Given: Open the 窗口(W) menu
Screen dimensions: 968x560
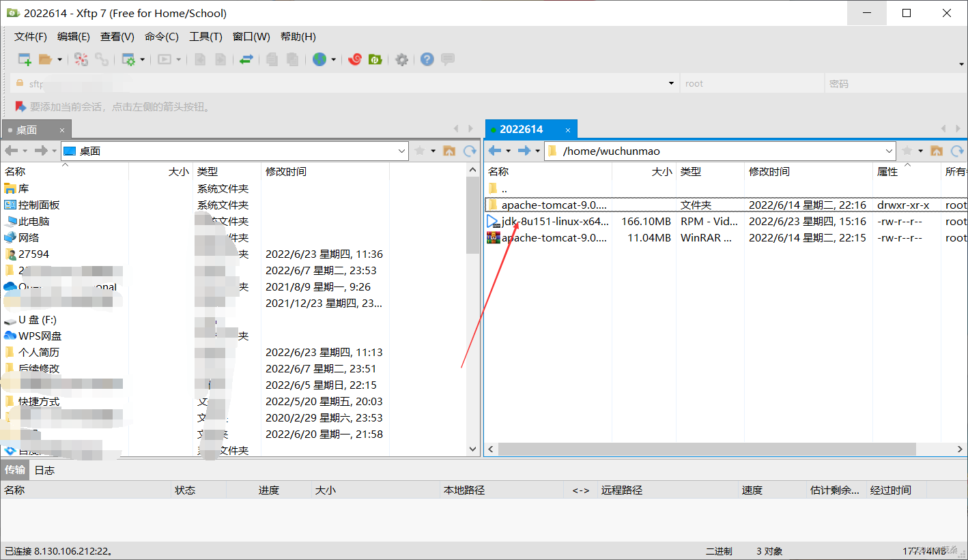Looking at the screenshot, I should [251, 37].
